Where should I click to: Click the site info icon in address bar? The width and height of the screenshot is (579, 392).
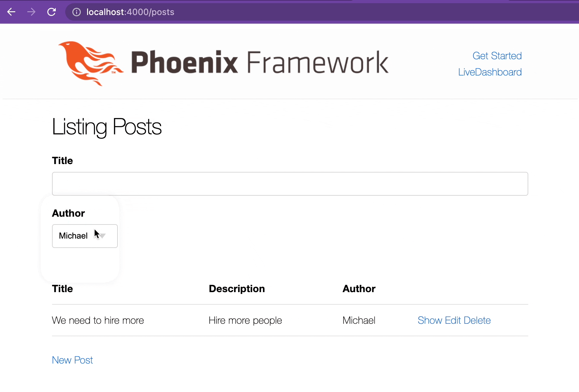click(76, 12)
